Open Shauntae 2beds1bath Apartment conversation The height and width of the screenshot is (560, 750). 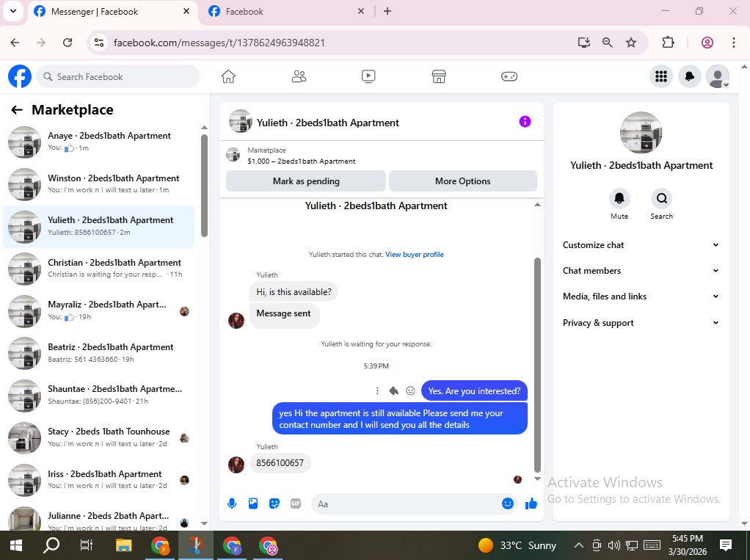click(x=99, y=396)
